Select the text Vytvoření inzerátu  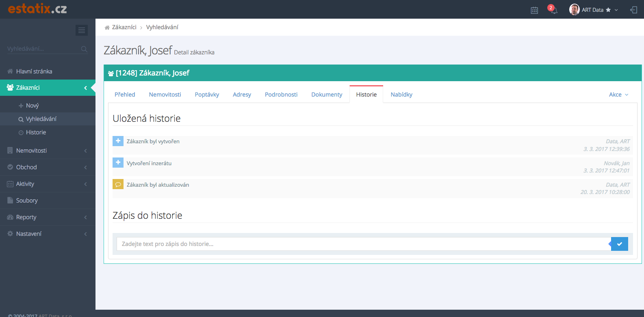[149, 163]
